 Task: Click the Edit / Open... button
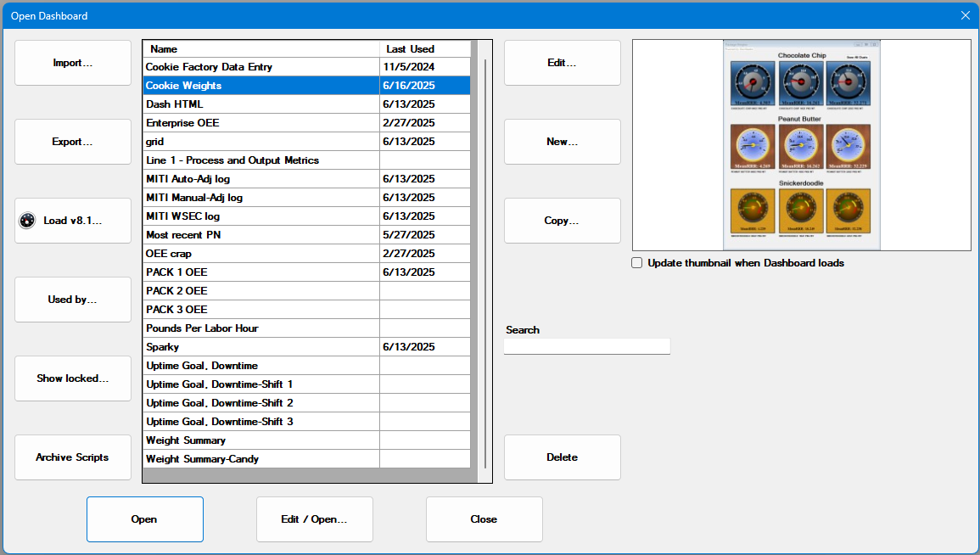(x=314, y=519)
